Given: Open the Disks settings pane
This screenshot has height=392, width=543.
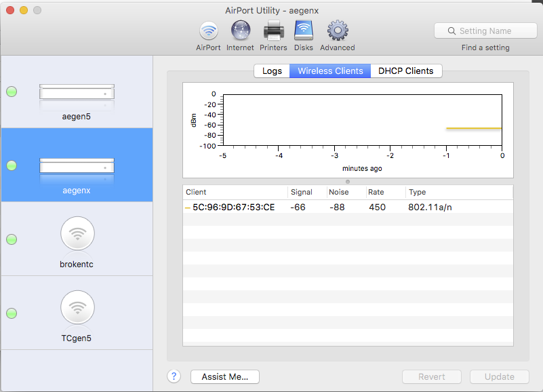Looking at the screenshot, I should pos(303,36).
